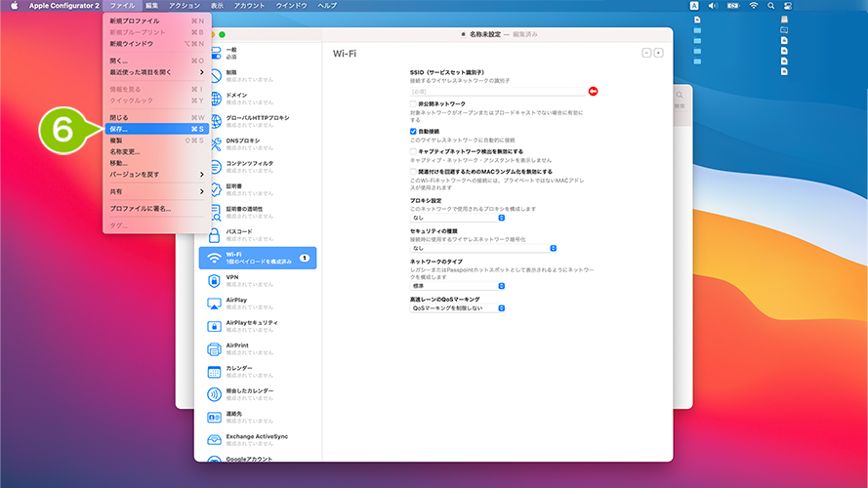Viewport: 868px width, 488px height.
Task: Select the ドメイン payload icon
Action: click(x=215, y=99)
